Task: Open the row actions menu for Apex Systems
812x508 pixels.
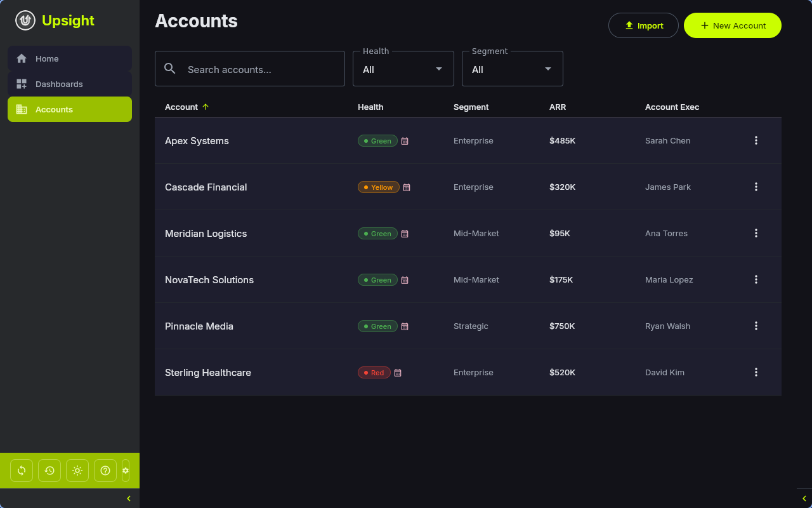Action: (x=756, y=140)
